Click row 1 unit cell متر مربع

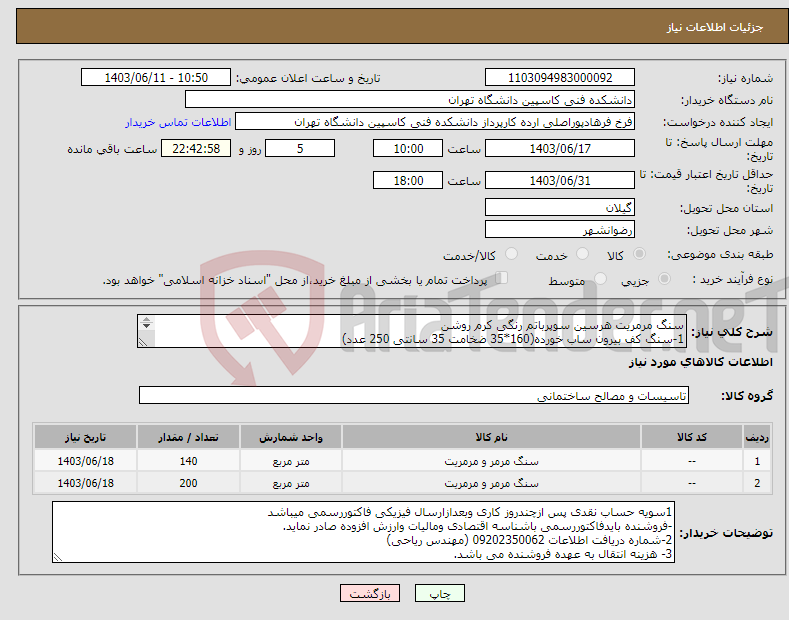(x=291, y=461)
